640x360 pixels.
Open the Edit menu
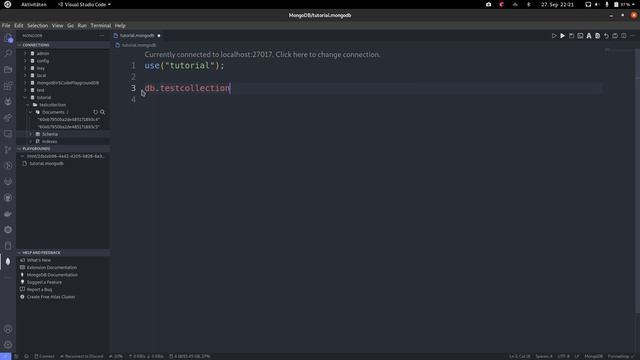[19, 25]
